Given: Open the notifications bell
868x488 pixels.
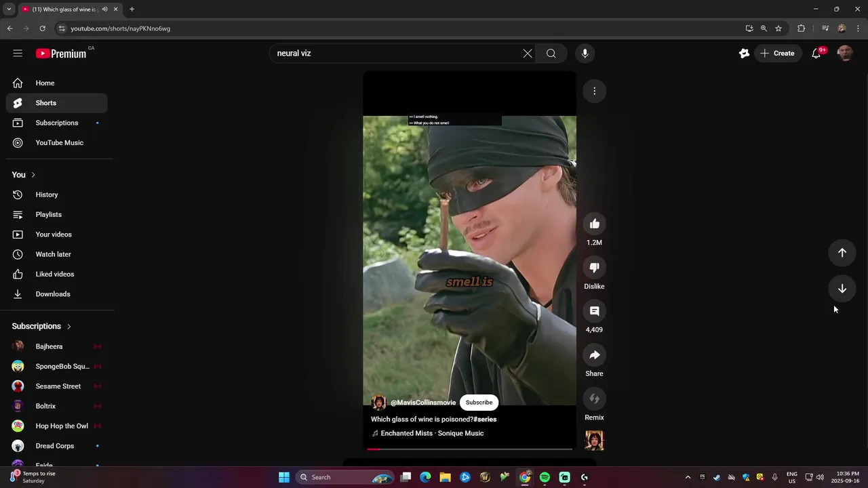Looking at the screenshot, I should 816,54.
